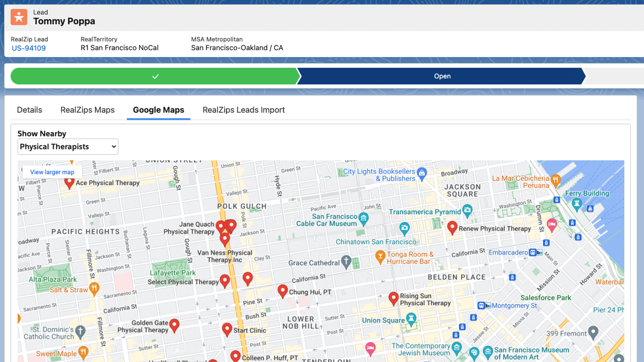Click the Lafayette Park label
Viewport: 644px width, 362px height.
click(x=172, y=273)
